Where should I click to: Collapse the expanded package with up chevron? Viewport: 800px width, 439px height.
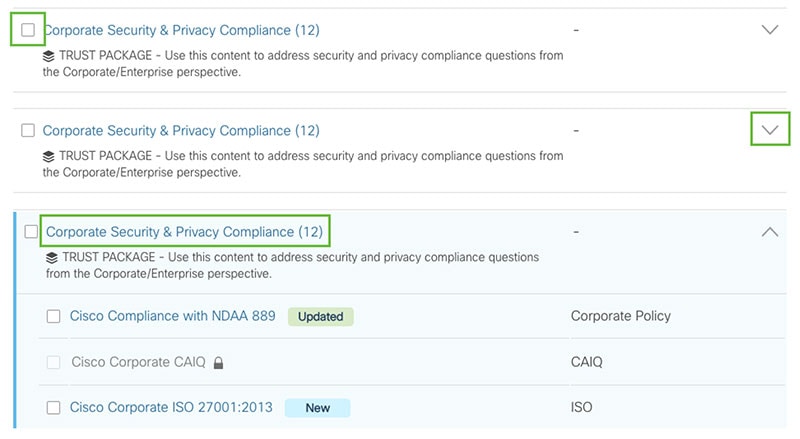(x=770, y=232)
